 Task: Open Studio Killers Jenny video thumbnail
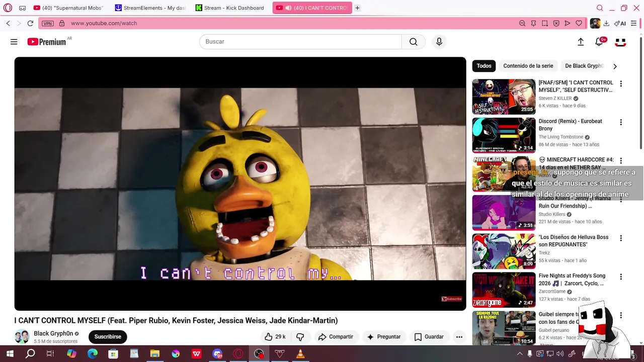504,213
